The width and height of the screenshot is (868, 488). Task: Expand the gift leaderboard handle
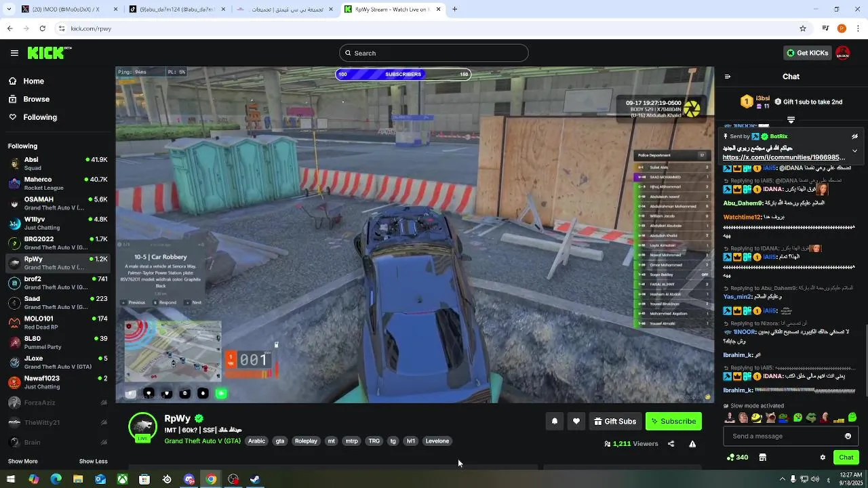(x=791, y=119)
